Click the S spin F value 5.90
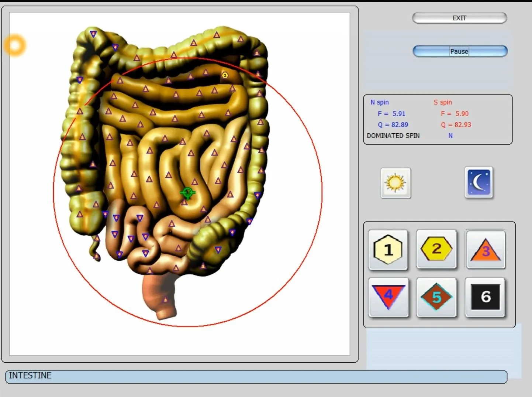 click(x=462, y=114)
